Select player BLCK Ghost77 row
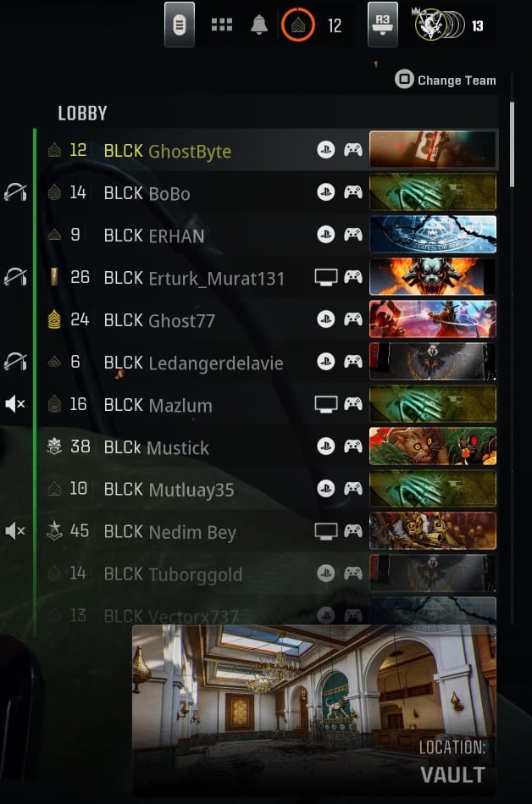Viewport: 532px width, 804px height. [x=267, y=319]
